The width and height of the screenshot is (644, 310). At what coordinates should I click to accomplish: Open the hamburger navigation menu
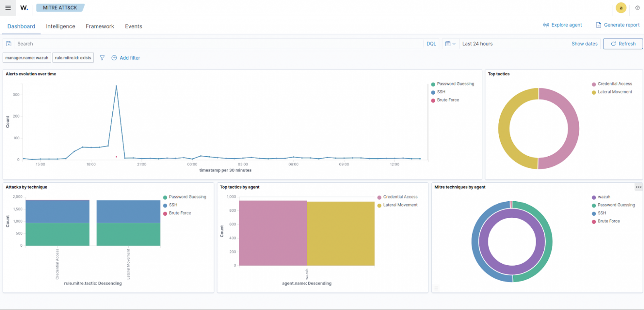coord(8,8)
